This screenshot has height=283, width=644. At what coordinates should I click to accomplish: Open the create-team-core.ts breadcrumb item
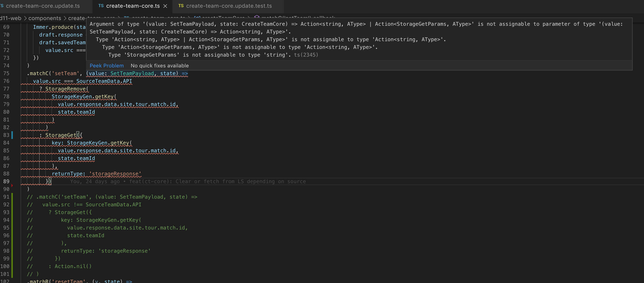[x=158, y=18]
